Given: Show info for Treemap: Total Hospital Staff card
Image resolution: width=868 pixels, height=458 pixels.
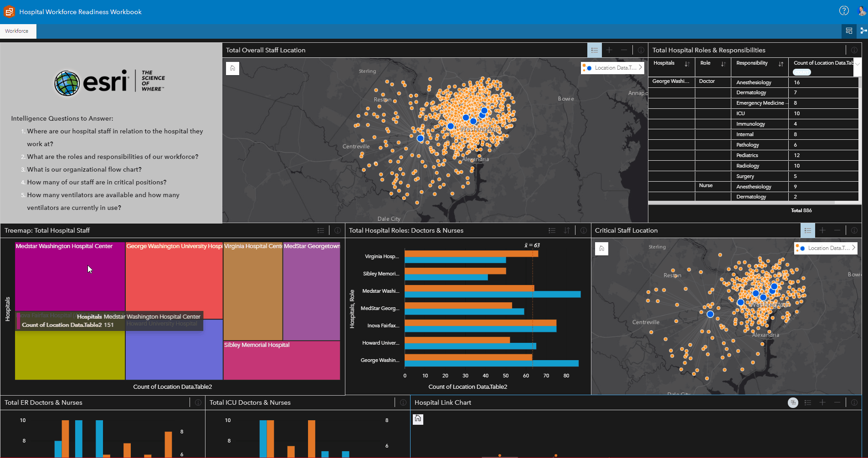Looking at the screenshot, I should tap(338, 230).
